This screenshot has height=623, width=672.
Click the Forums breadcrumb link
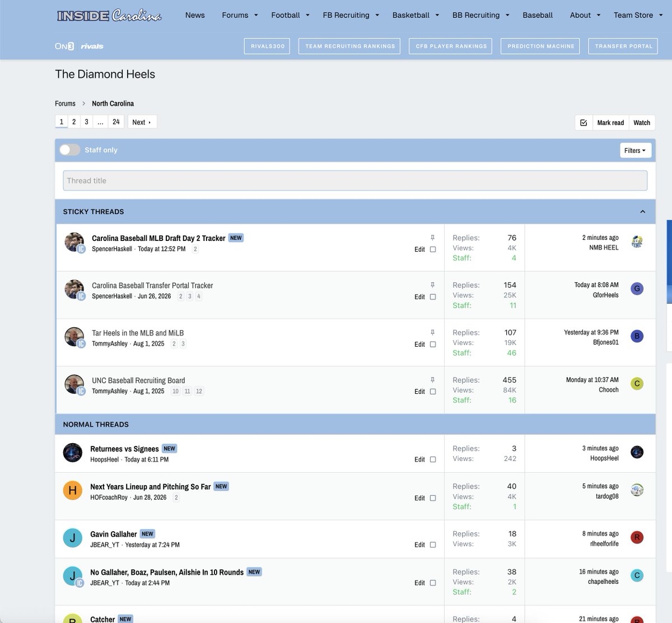65,104
